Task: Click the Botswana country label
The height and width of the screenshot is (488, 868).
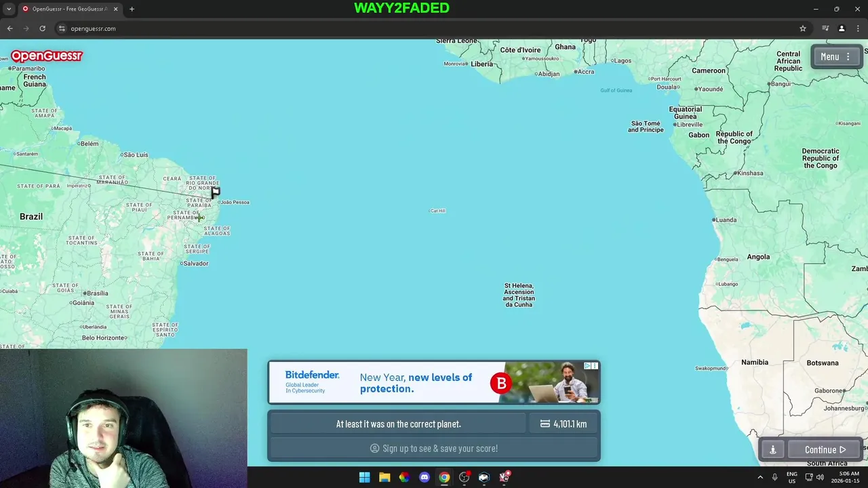Action: pos(823,363)
